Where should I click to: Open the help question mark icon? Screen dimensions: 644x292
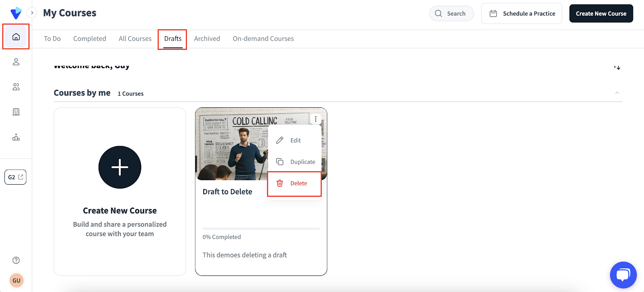click(16, 260)
